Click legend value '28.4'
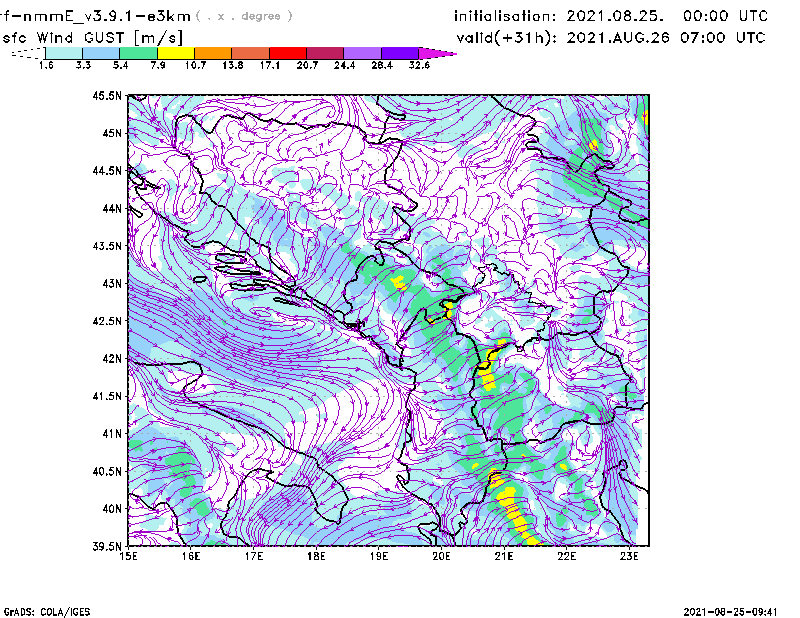The width and height of the screenshot is (800, 618). pos(382,65)
